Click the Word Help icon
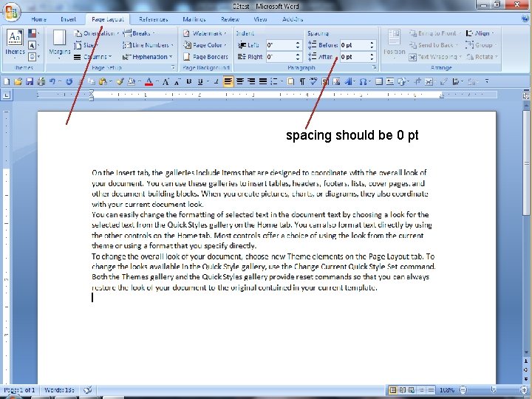 point(525,18)
